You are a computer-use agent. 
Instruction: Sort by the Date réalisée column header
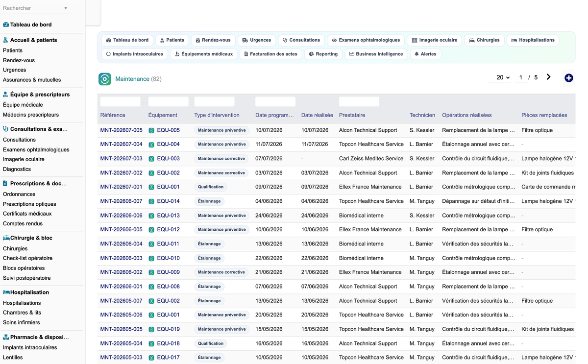[317, 115]
